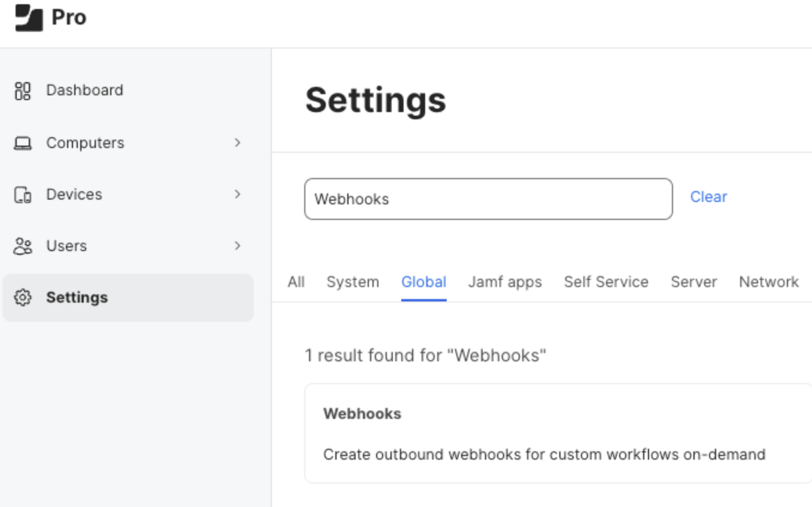Open the Server tab

tap(693, 282)
